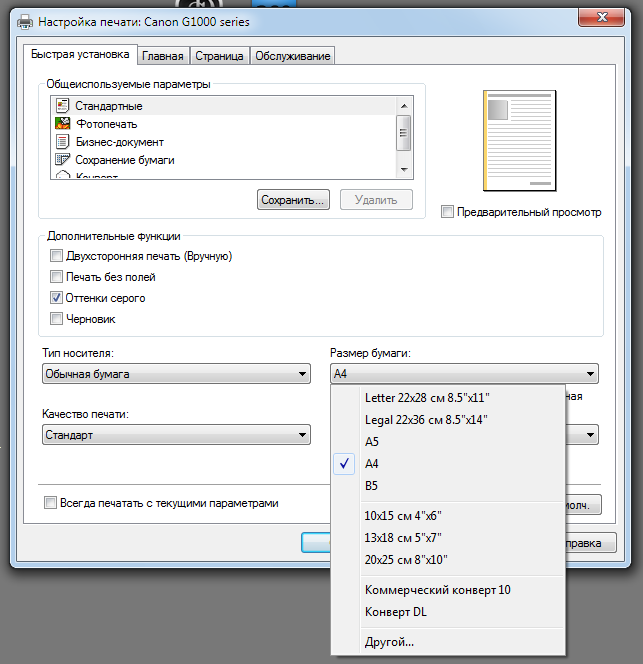The height and width of the screenshot is (664, 643).
Task: Uncheck Оттенки серого checkbox
Action: click(56, 298)
